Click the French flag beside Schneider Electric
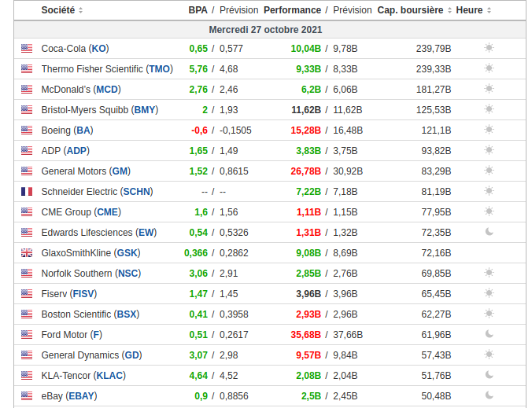The width and height of the screenshot is (532, 408). coord(27,191)
